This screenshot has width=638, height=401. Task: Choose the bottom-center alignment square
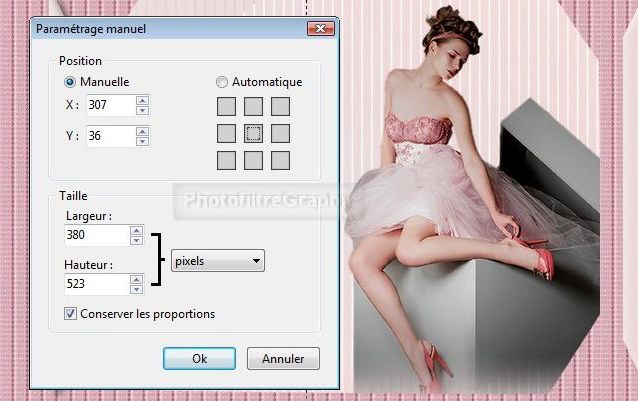[x=253, y=160]
